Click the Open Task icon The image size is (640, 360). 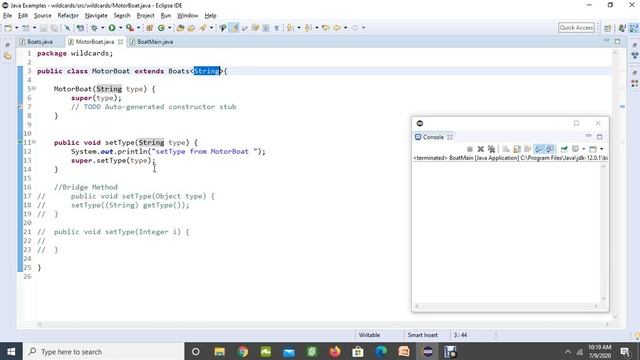[x=191, y=28]
